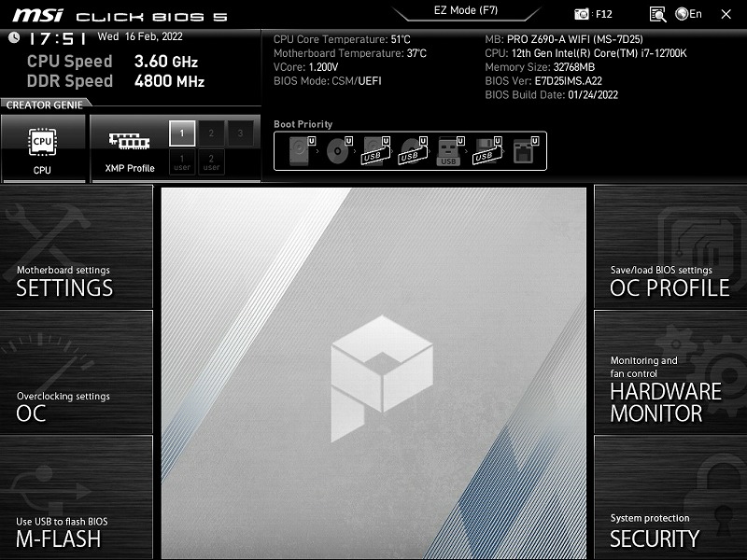Click the clock icon beside time
This screenshot has width=747, height=560.
click(x=14, y=37)
